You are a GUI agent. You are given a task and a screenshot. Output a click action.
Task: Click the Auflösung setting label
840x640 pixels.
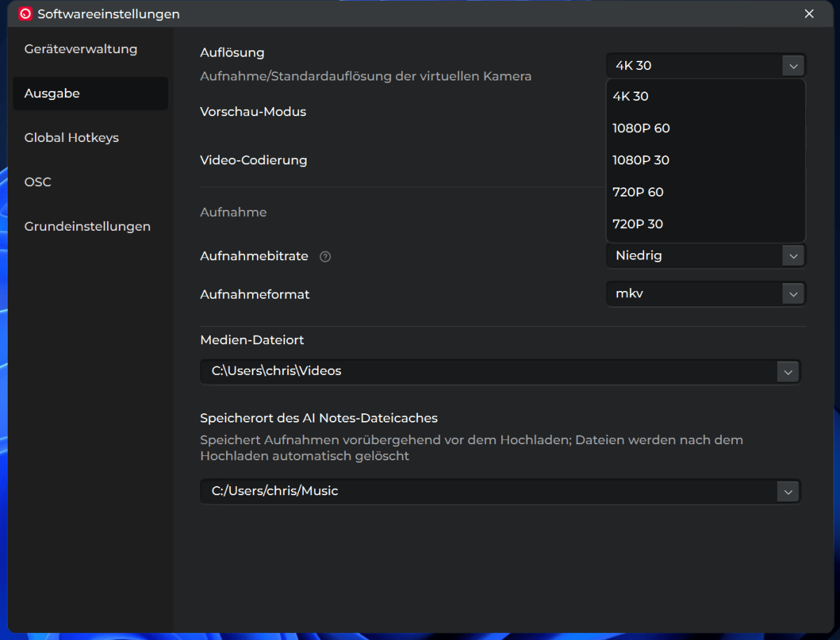pyautogui.click(x=232, y=52)
